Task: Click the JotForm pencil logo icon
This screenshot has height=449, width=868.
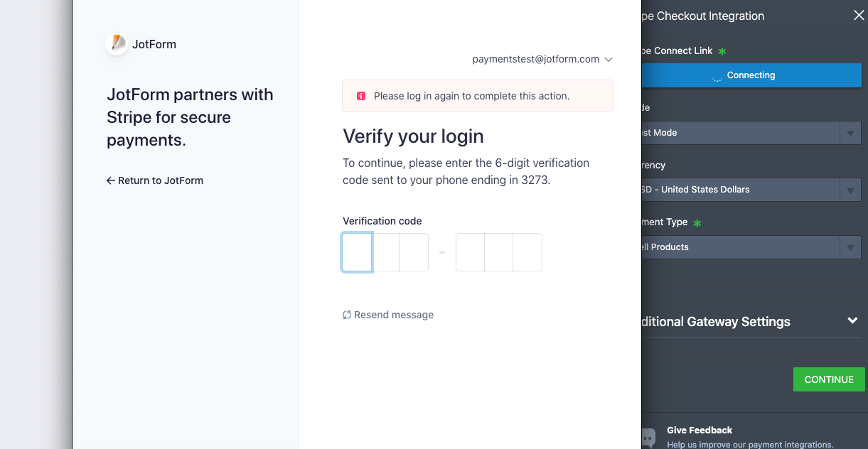Action: click(117, 43)
